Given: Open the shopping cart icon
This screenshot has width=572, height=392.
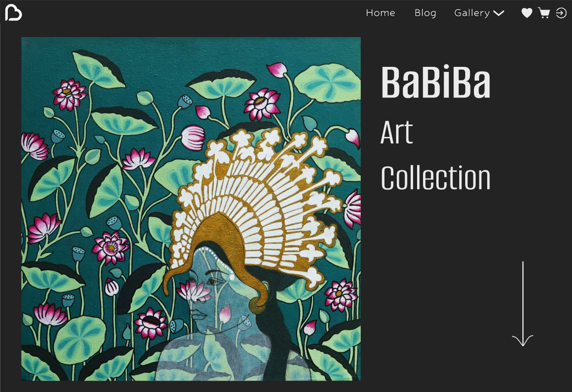Looking at the screenshot, I should 544,13.
